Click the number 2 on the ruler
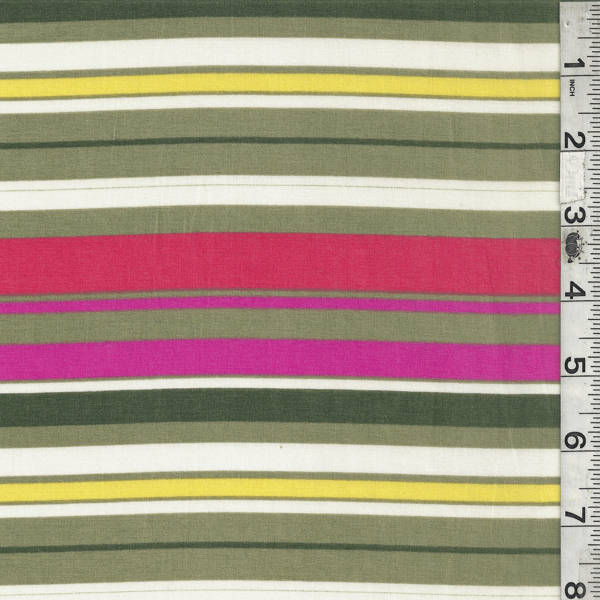This screenshot has height=600, width=600. point(574,140)
